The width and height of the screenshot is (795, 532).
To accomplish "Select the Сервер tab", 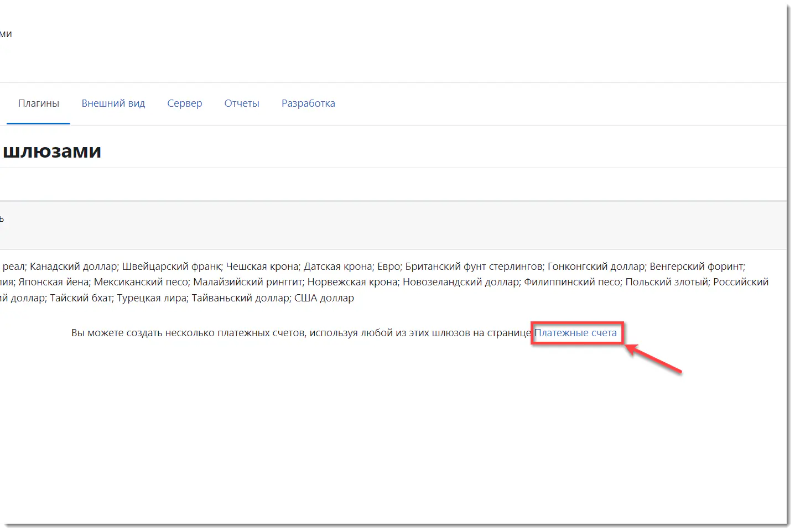I will (x=184, y=103).
